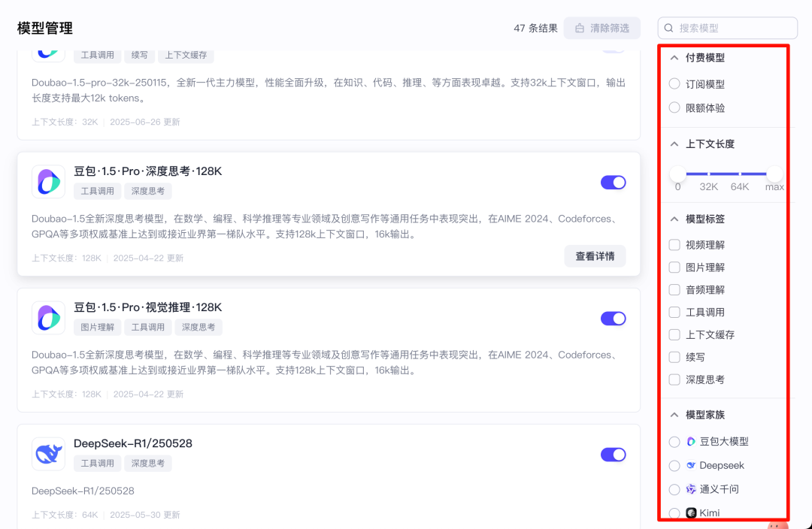
Task: Select the 豆包大模型 family radio
Action: tap(674, 442)
